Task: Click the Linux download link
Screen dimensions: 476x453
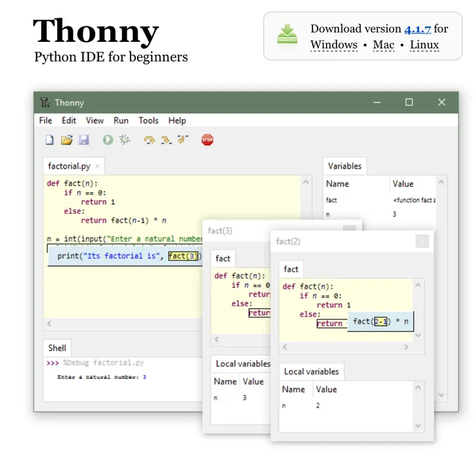Action: (x=424, y=44)
